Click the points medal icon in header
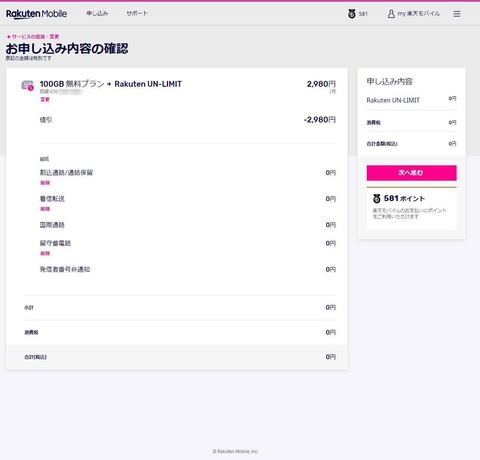Image resolution: width=480 pixels, height=460 pixels. click(x=352, y=14)
